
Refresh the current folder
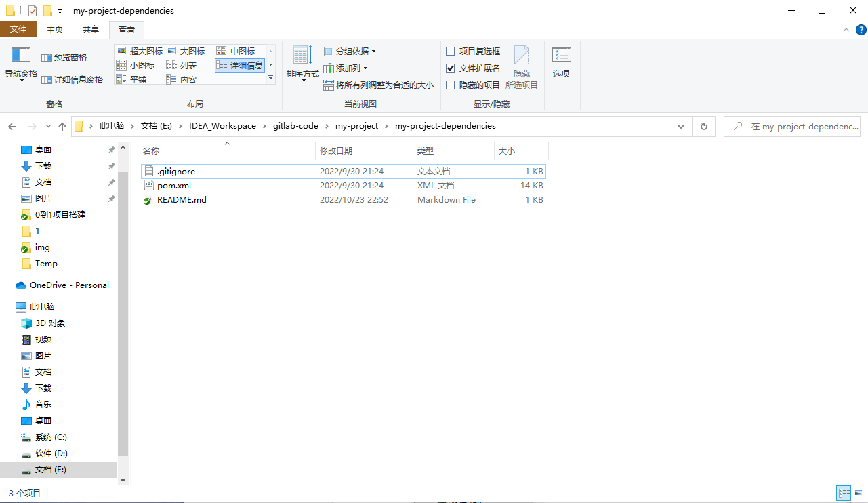coord(703,126)
